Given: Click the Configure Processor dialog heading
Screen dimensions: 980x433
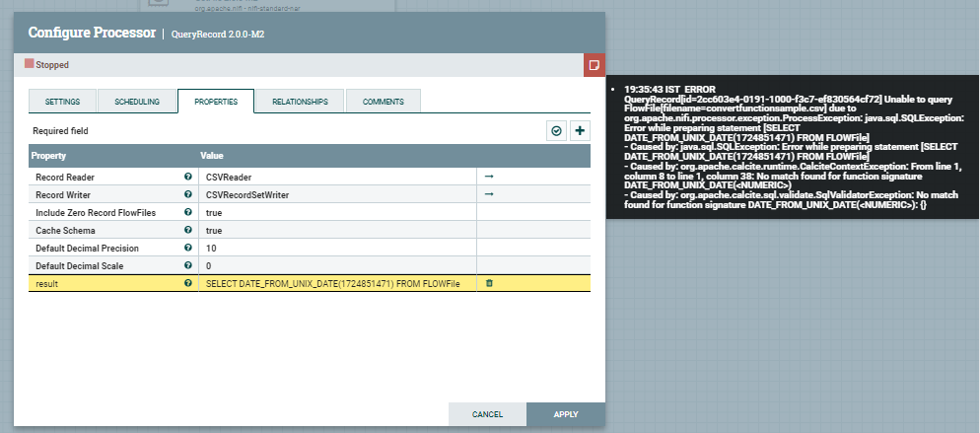Looking at the screenshot, I should 92,33.
